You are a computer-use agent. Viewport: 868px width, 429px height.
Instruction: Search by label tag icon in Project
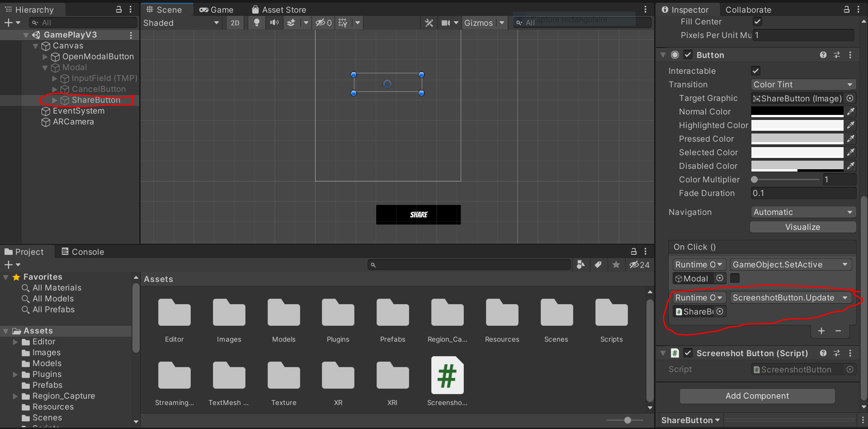point(598,265)
